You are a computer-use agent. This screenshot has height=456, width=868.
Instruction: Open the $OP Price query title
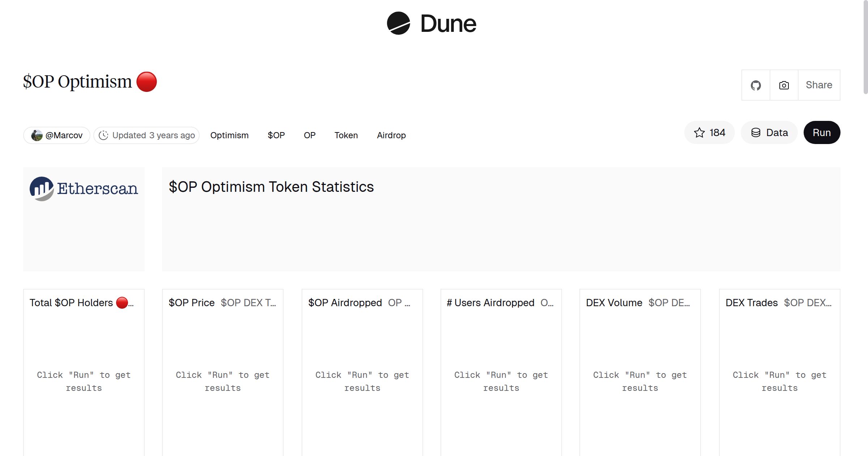click(191, 303)
